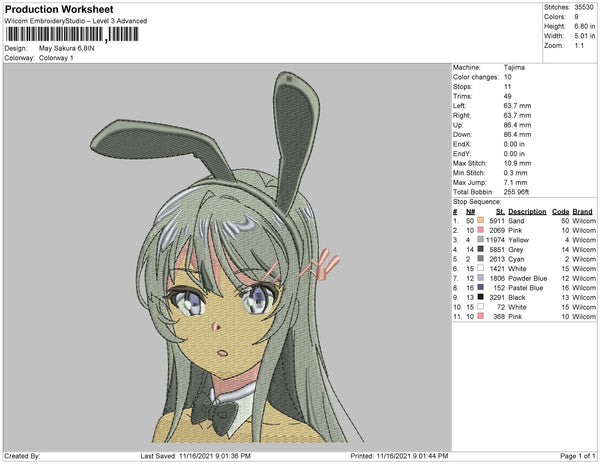
Task: Click the Max Stitch value "10.9 mm"
Action: (x=517, y=163)
